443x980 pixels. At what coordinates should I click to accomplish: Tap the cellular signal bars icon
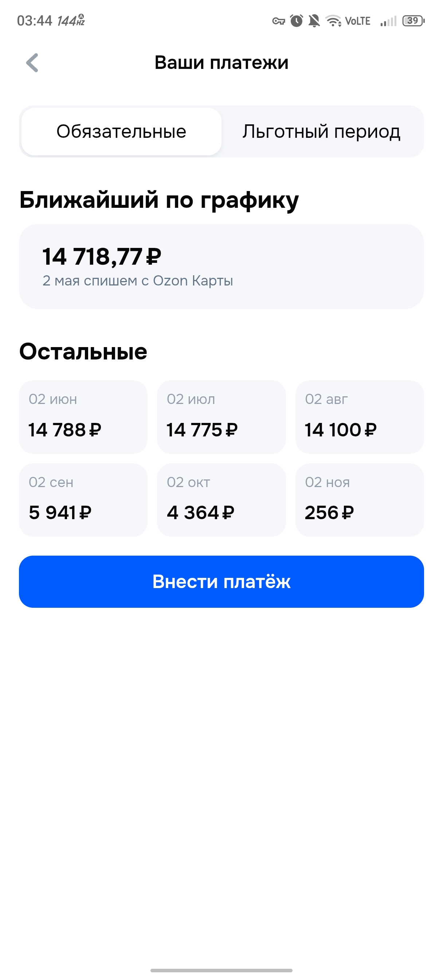pyautogui.click(x=388, y=21)
